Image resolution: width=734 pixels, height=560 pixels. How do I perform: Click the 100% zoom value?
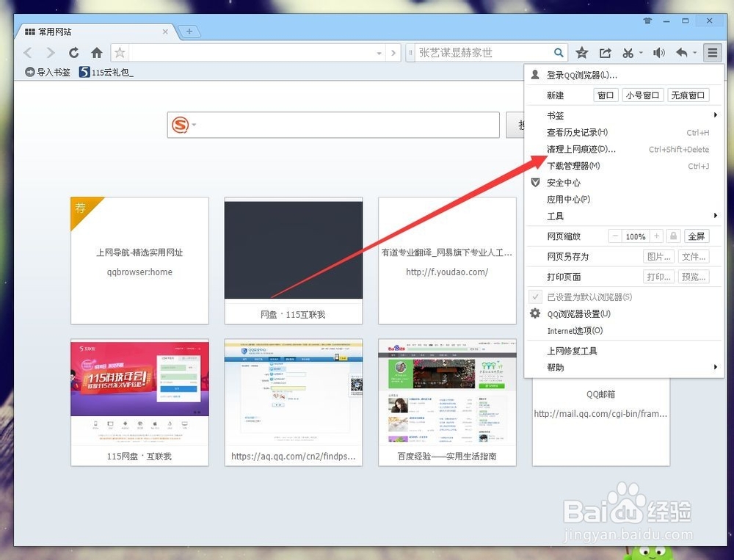tap(636, 236)
